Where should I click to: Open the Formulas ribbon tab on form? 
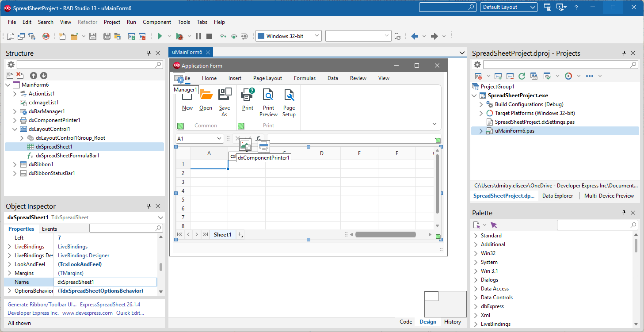[305, 78]
